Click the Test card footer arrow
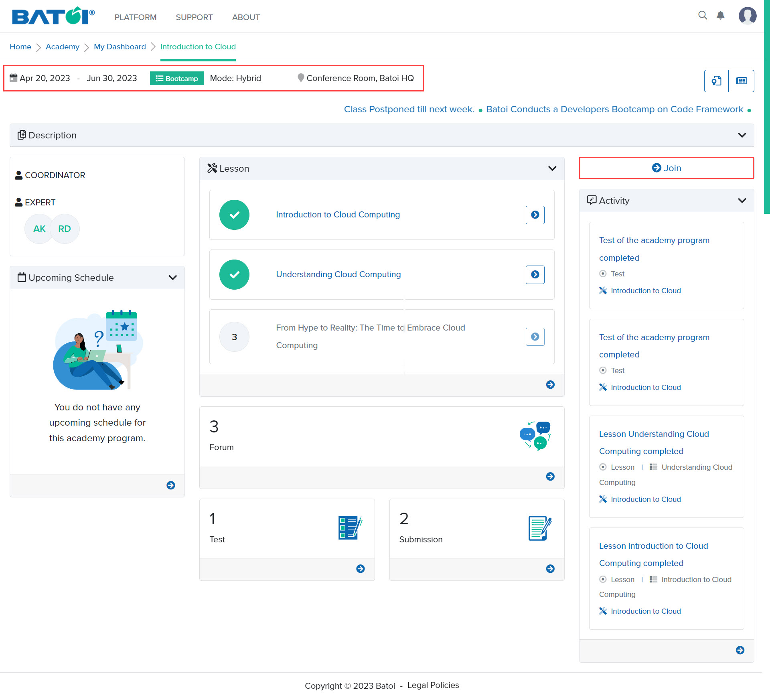The height and width of the screenshot is (700, 770). point(361,568)
